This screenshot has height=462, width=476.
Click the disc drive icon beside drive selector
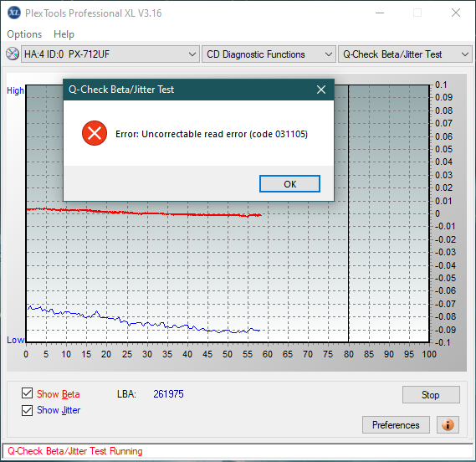coord(13,54)
